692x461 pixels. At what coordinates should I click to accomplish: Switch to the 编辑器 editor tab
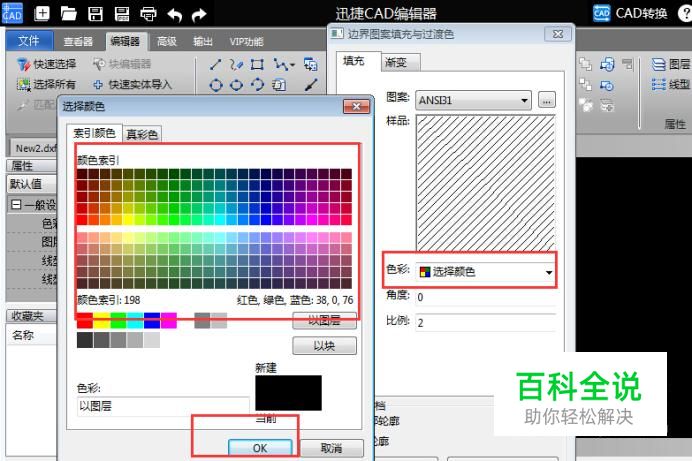(125, 41)
